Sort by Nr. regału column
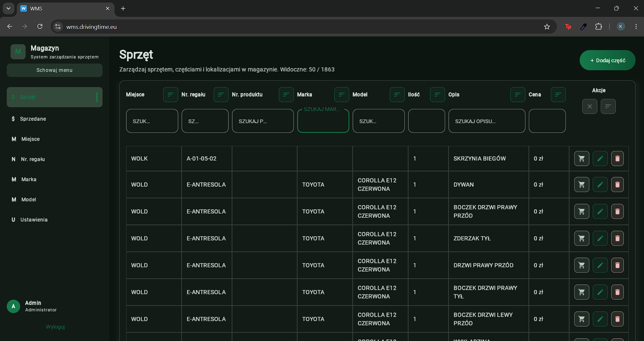Screen dimensions: 644x341 [x=221, y=95]
